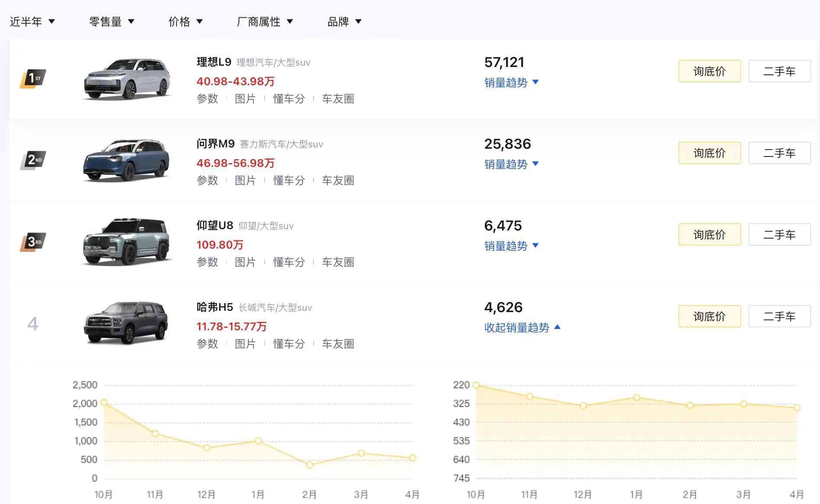The image size is (820, 504).
Task: Click the 4月 data point on sales chart
Action: [x=413, y=458]
